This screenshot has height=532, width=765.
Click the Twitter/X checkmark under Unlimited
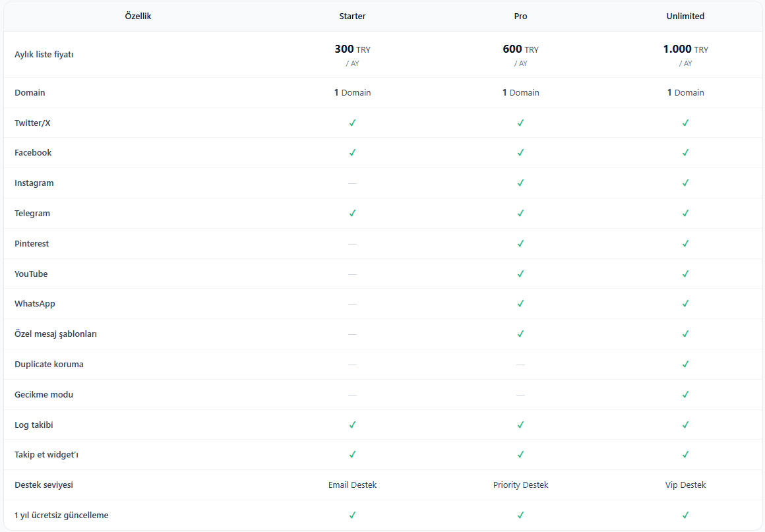[685, 123]
